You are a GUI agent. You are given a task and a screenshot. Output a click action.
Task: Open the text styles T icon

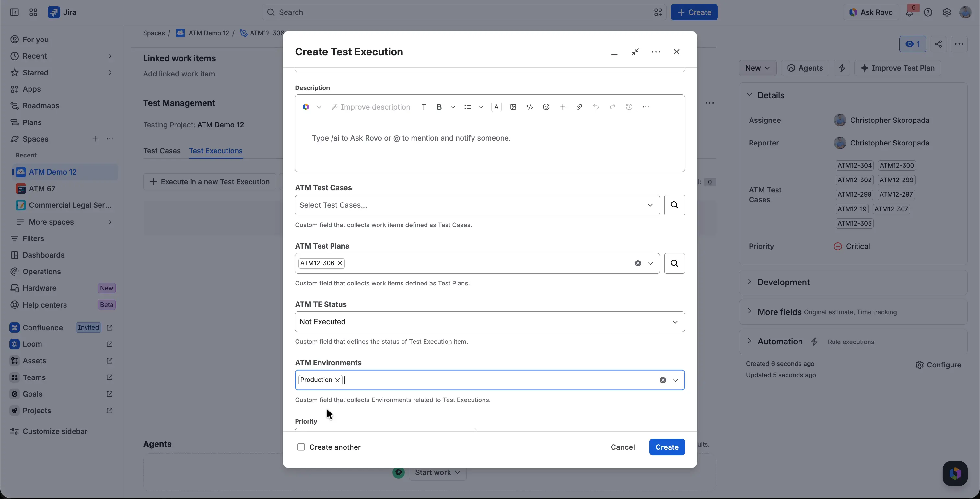[424, 107]
